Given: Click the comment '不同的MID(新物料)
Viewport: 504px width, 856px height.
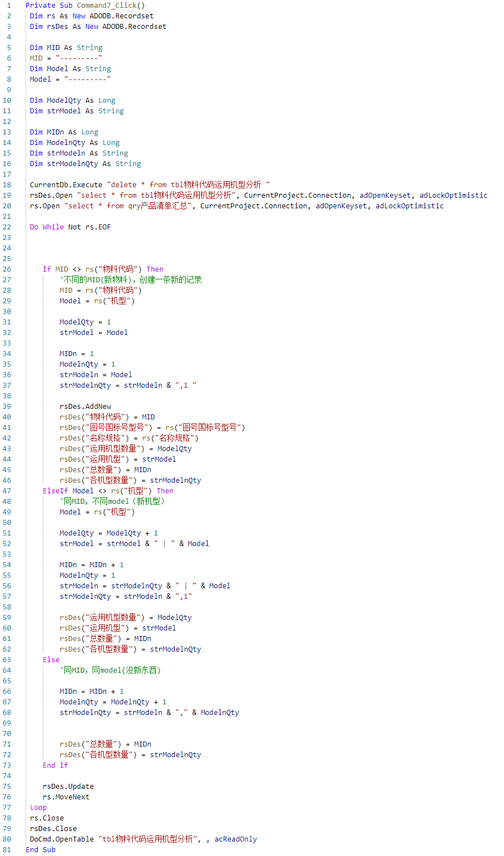Looking at the screenshot, I should [x=131, y=280].
